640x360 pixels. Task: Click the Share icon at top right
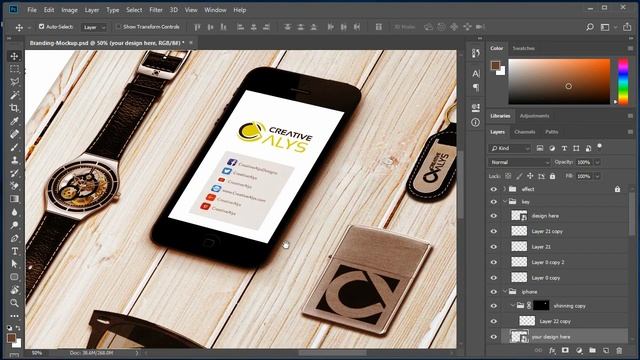click(627, 27)
